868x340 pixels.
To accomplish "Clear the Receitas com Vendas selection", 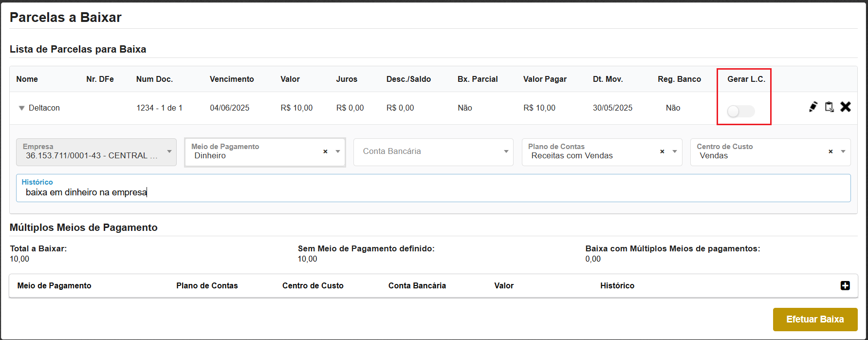I will tap(662, 151).
